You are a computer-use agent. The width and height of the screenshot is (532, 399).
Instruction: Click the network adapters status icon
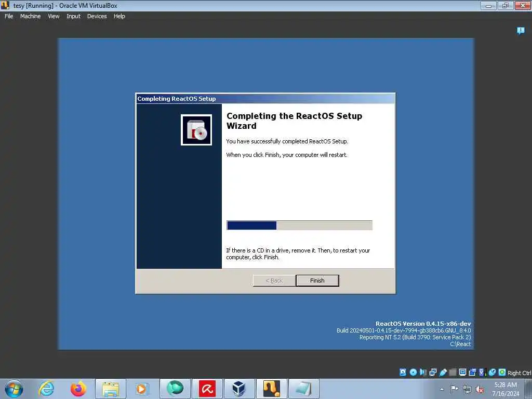(x=433, y=372)
